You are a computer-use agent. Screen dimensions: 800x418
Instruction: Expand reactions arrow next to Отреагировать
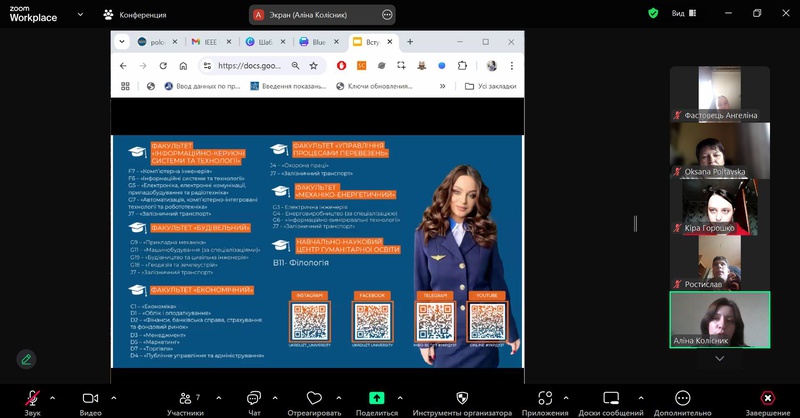pyautogui.click(x=339, y=398)
